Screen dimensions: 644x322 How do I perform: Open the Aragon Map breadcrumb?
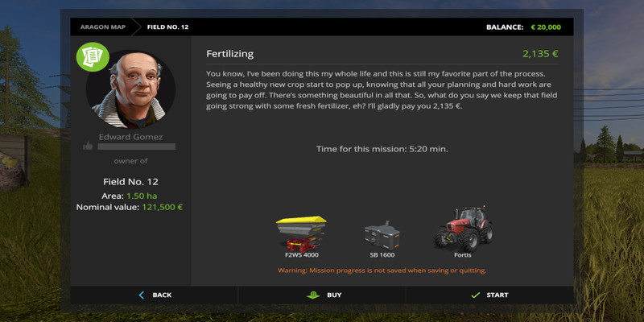click(x=103, y=27)
